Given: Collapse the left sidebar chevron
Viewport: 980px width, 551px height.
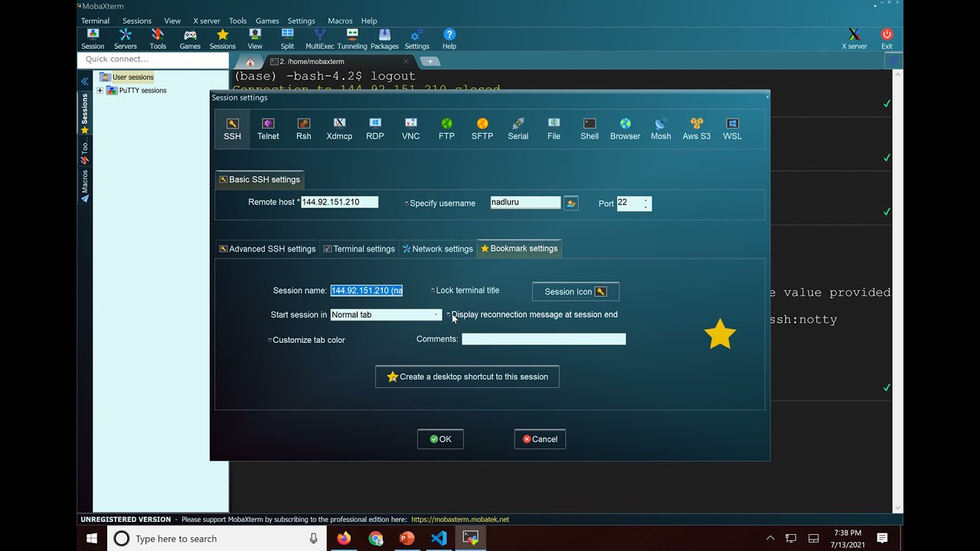Looking at the screenshot, I should coord(85,81).
